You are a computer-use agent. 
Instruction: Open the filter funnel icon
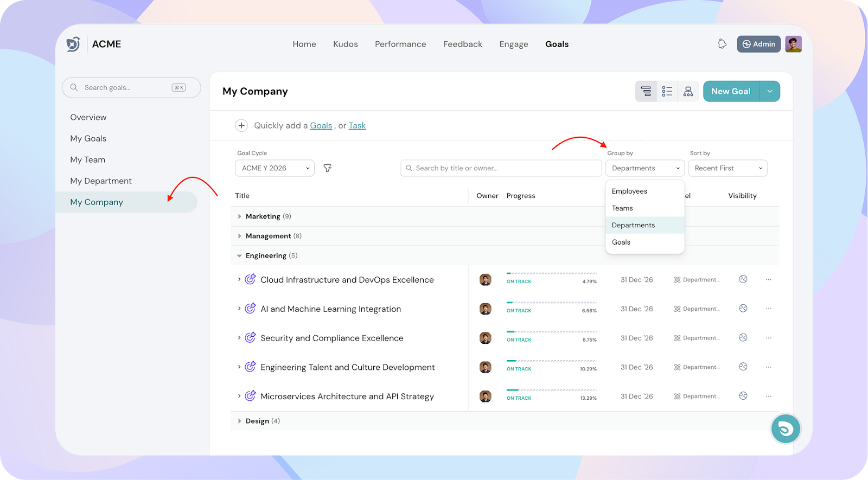pos(328,168)
